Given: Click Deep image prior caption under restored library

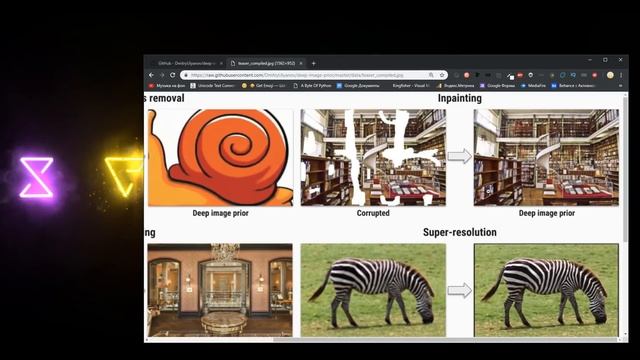Looking at the screenshot, I should point(547,213).
